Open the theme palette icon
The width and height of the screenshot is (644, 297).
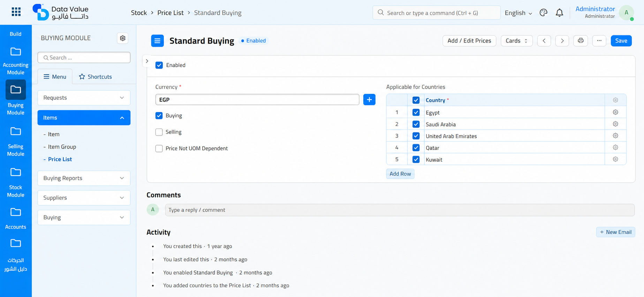543,13
